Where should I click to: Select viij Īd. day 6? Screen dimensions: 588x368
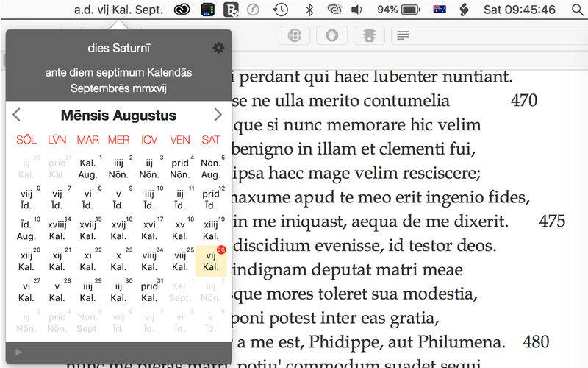click(x=26, y=199)
